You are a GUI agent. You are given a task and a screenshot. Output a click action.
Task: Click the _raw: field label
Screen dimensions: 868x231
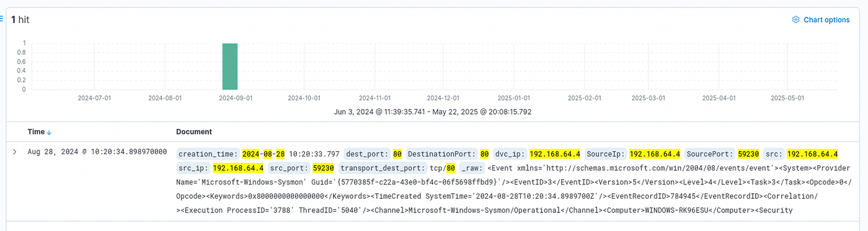[x=472, y=168]
